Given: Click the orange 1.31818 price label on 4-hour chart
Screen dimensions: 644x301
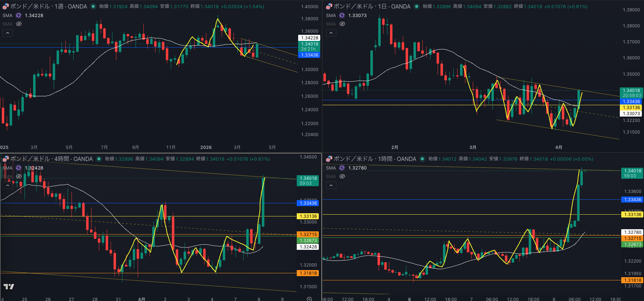Looking at the screenshot, I should 308,273.
